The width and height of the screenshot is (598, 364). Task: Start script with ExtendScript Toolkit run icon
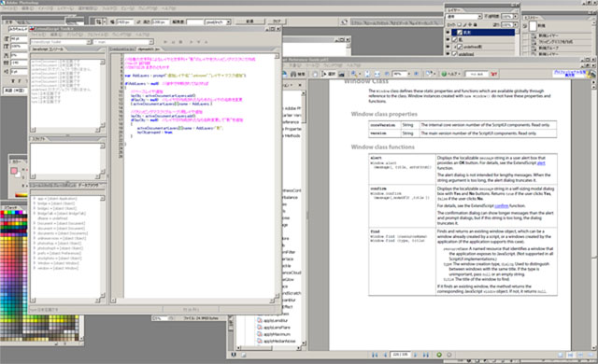165,42
